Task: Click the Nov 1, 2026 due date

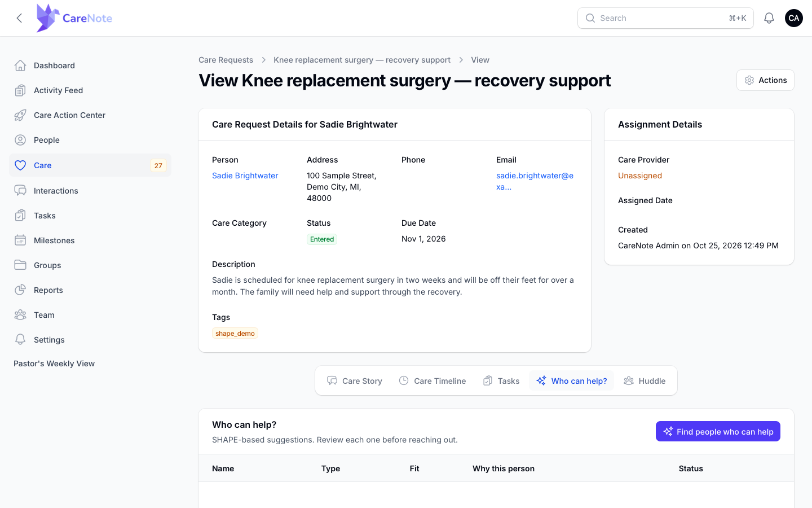Action: pyautogui.click(x=423, y=239)
